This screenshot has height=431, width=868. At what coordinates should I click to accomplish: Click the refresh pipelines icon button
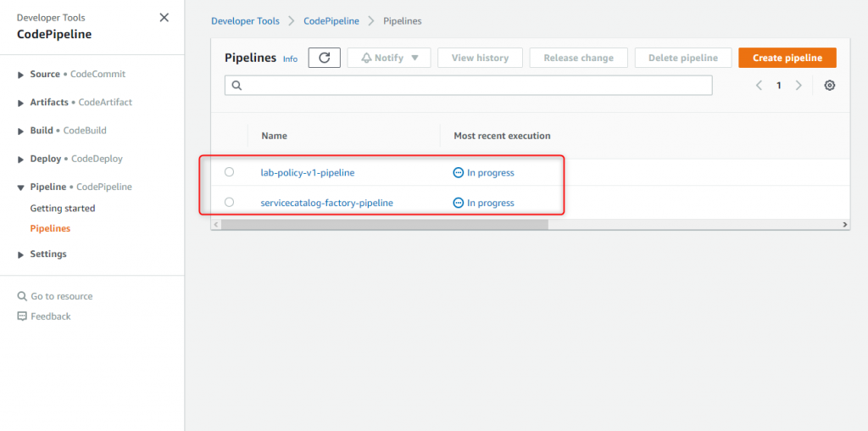coord(325,58)
